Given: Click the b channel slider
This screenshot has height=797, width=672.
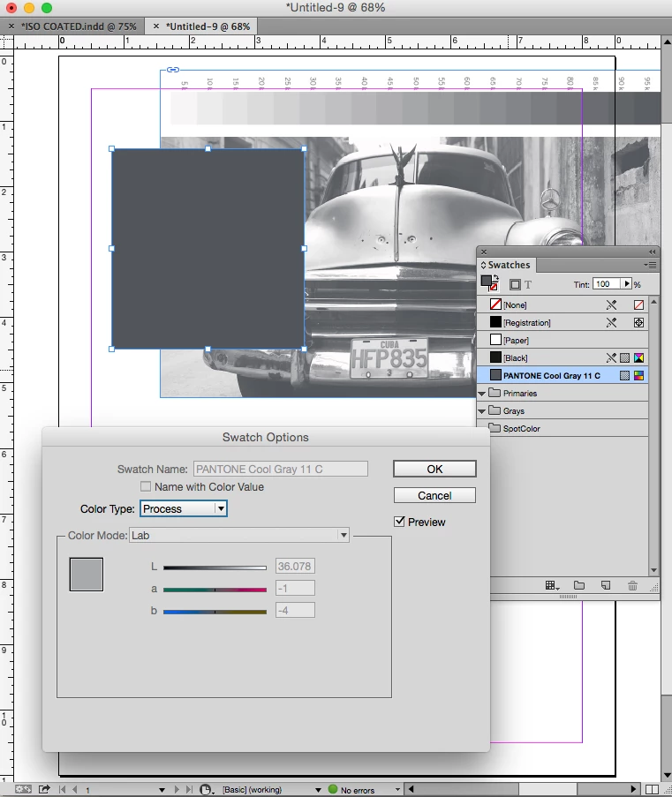Looking at the screenshot, I should click(215, 612).
